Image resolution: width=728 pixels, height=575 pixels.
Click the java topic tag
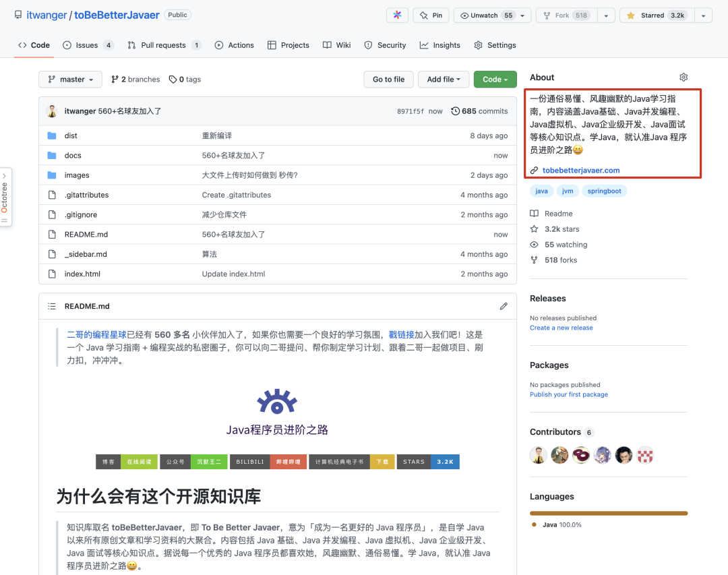tap(541, 191)
